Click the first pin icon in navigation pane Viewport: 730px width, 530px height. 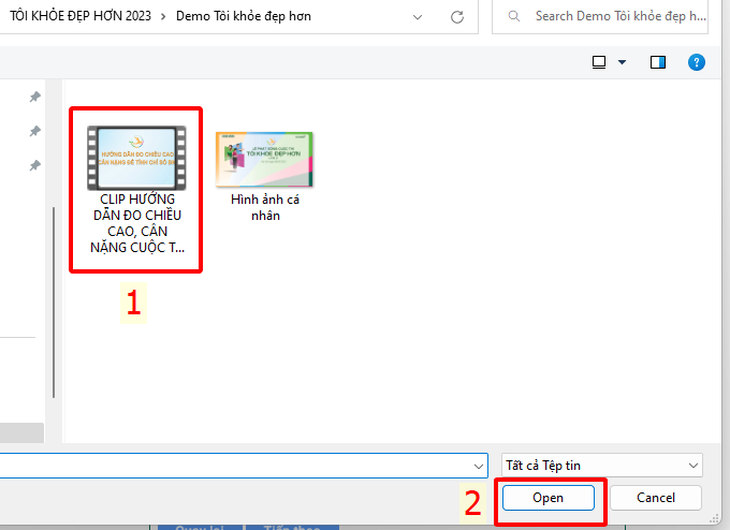click(x=35, y=97)
